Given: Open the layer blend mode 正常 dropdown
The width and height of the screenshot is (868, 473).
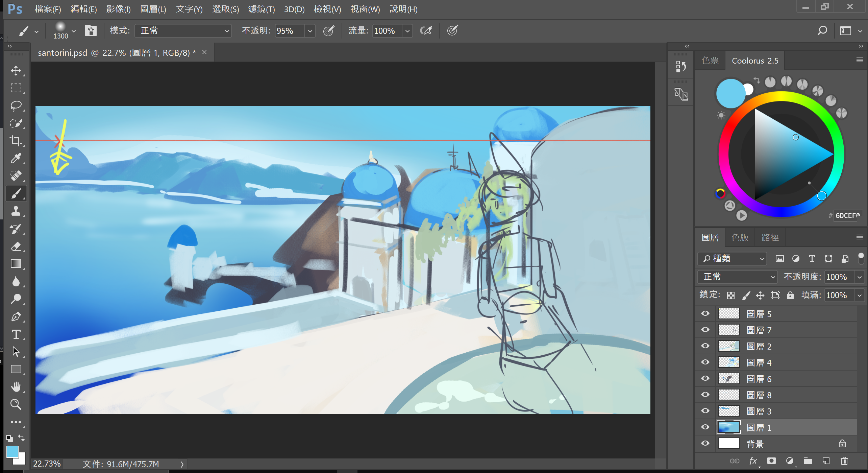Looking at the screenshot, I should [x=737, y=277].
